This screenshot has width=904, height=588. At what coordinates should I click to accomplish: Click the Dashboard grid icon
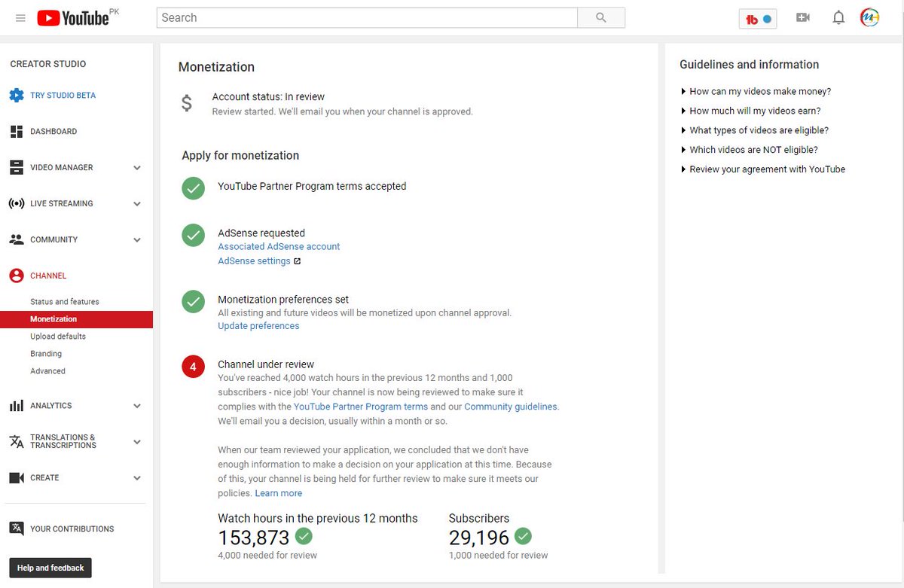click(x=17, y=132)
